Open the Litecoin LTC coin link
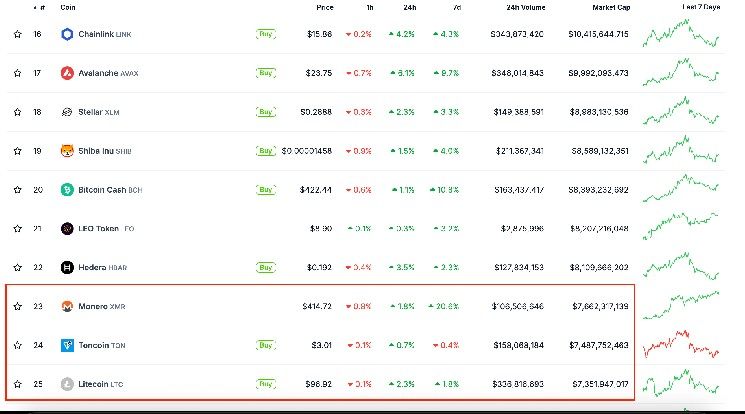The image size is (745, 414). [x=101, y=384]
